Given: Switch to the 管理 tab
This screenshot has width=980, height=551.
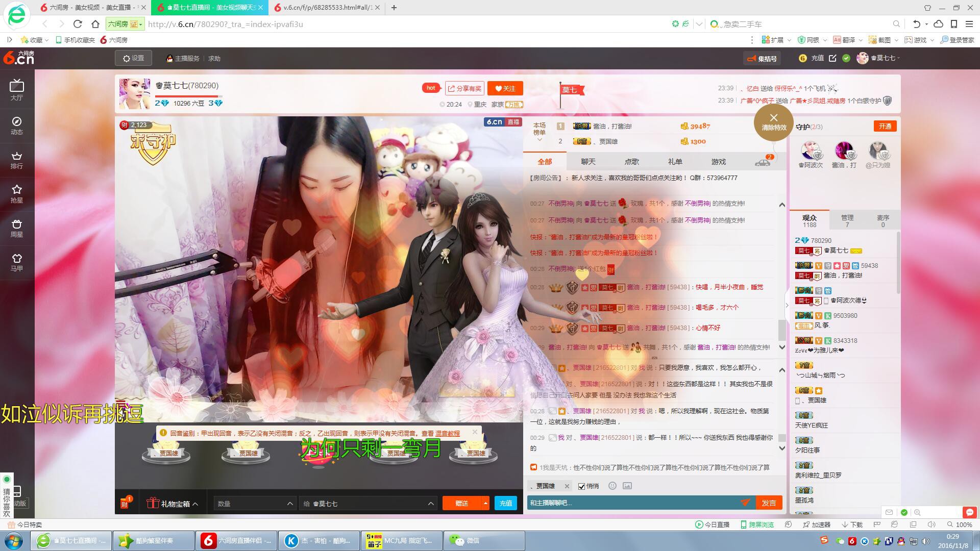Looking at the screenshot, I should tap(847, 220).
